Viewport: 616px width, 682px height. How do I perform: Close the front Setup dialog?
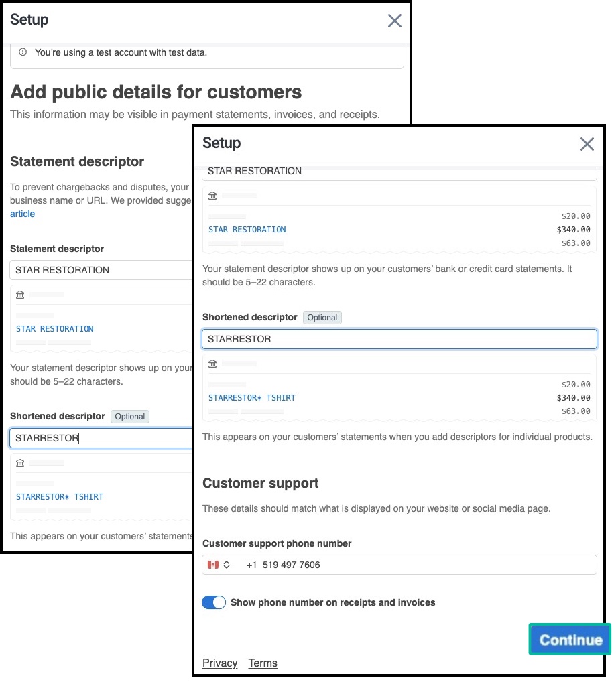(587, 144)
